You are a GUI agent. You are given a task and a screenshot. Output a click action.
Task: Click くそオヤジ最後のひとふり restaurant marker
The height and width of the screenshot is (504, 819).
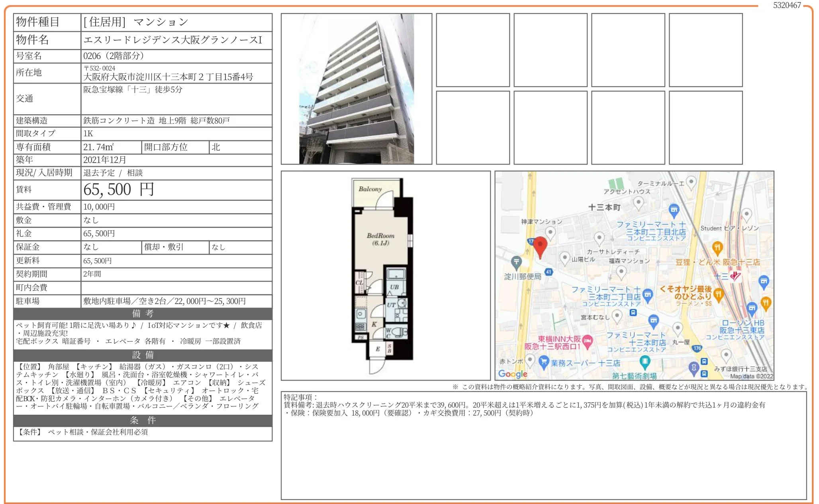tap(718, 294)
